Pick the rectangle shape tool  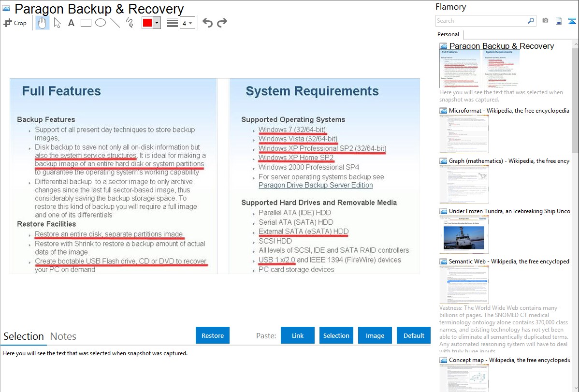[x=86, y=23]
